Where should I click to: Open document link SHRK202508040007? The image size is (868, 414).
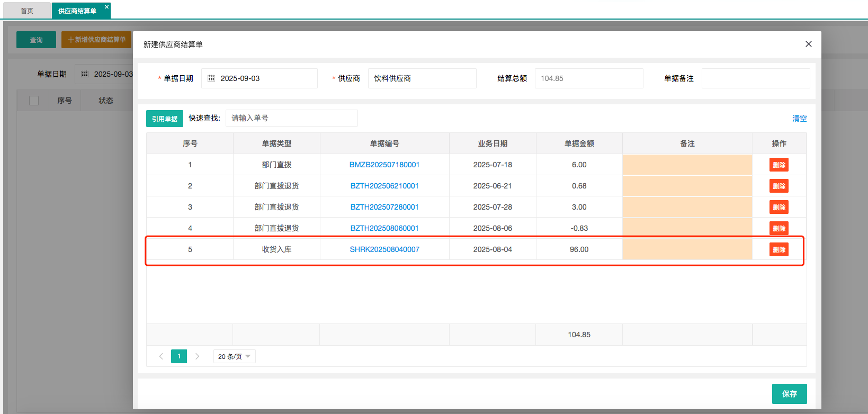(x=384, y=249)
